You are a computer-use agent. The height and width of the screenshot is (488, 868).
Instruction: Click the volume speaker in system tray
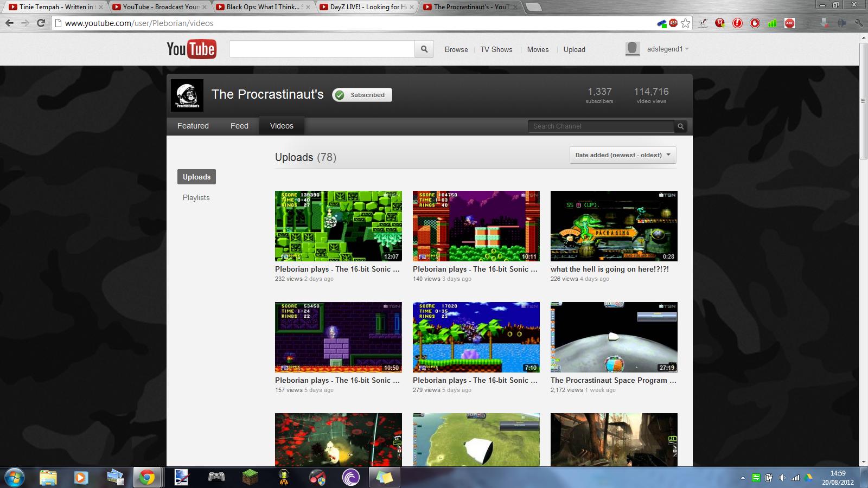click(782, 478)
